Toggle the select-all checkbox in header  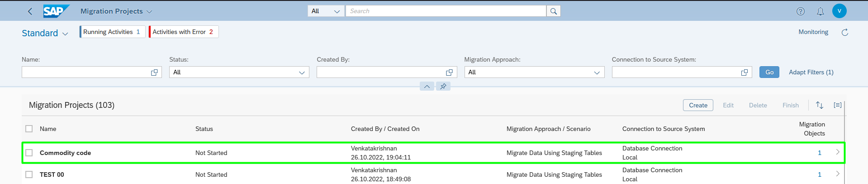(29, 129)
